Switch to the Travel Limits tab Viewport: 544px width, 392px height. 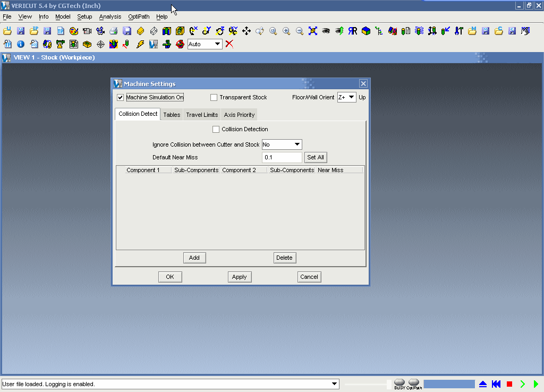point(202,115)
